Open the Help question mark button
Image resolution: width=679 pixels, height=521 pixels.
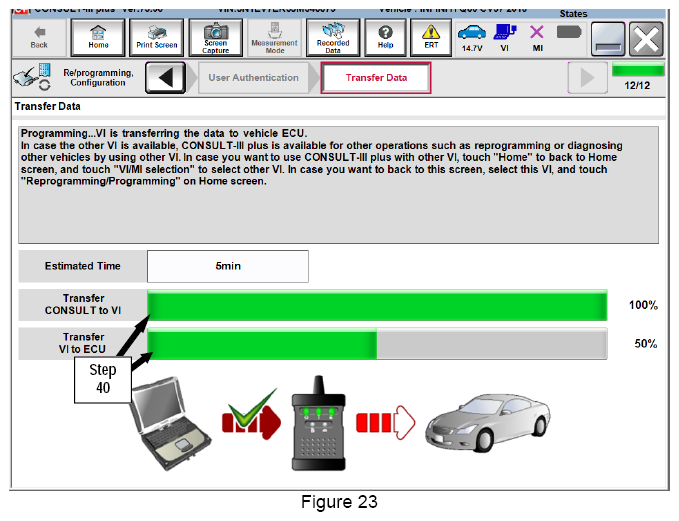coord(385,38)
